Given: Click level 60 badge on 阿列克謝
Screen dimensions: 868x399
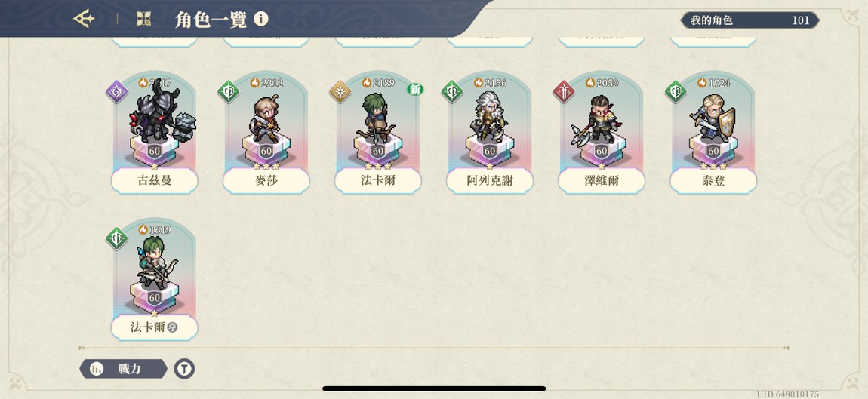Looking at the screenshot, I should coord(490,151).
